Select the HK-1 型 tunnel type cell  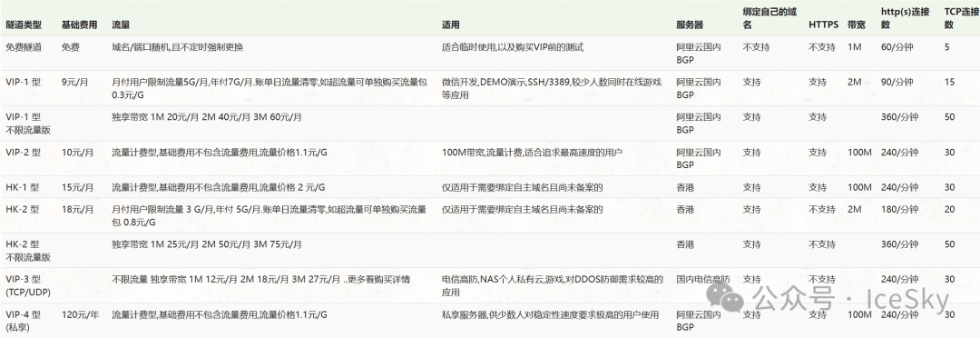tap(23, 187)
